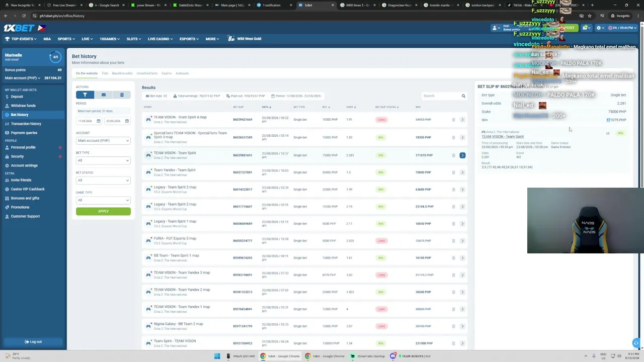
Task: Click game icon for FURIA - FUT Esports row
Action: pyautogui.click(x=148, y=241)
